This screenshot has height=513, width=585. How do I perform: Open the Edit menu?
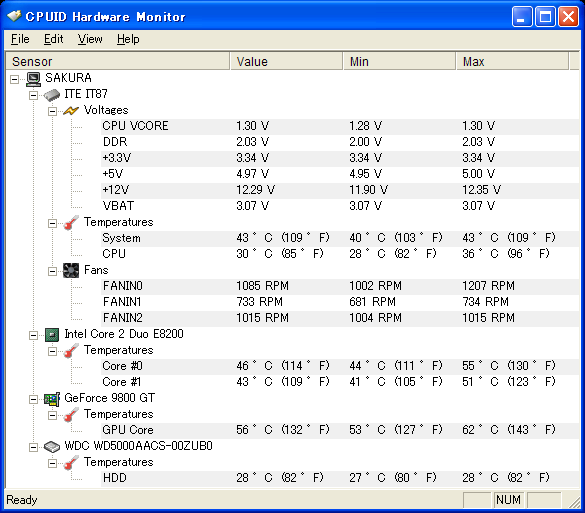click(53, 39)
